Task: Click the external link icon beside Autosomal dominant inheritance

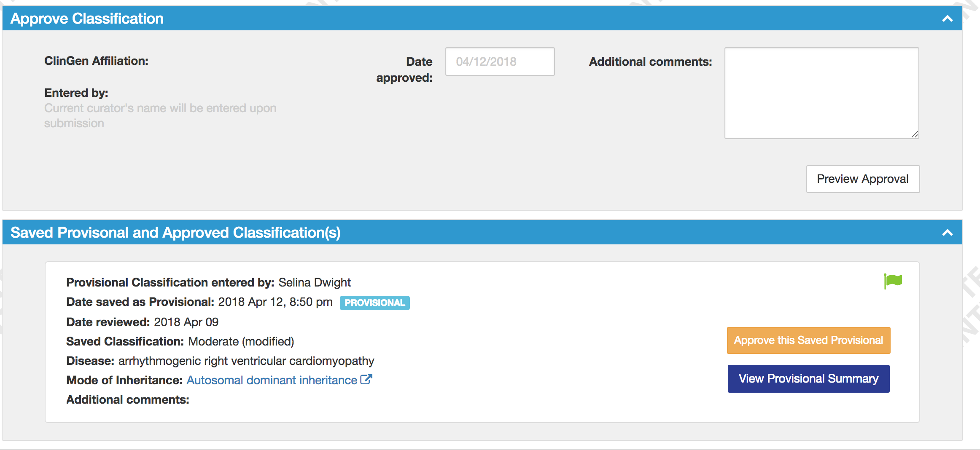Action: coord(366,380)
